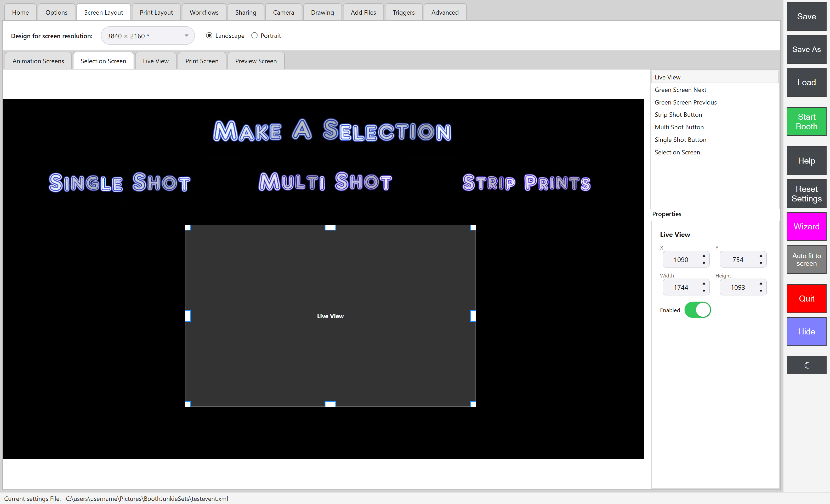
Task: Open the Preview Screen sub-tab
Action: pyautogui.click(x=256, y=61)
